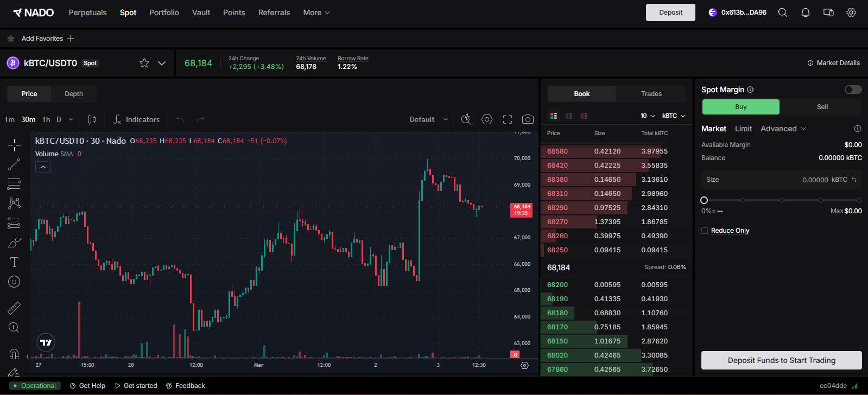Screen dimensions: 868x395
Task: Open the Default layout dropdown
Action: coord(429,119)
